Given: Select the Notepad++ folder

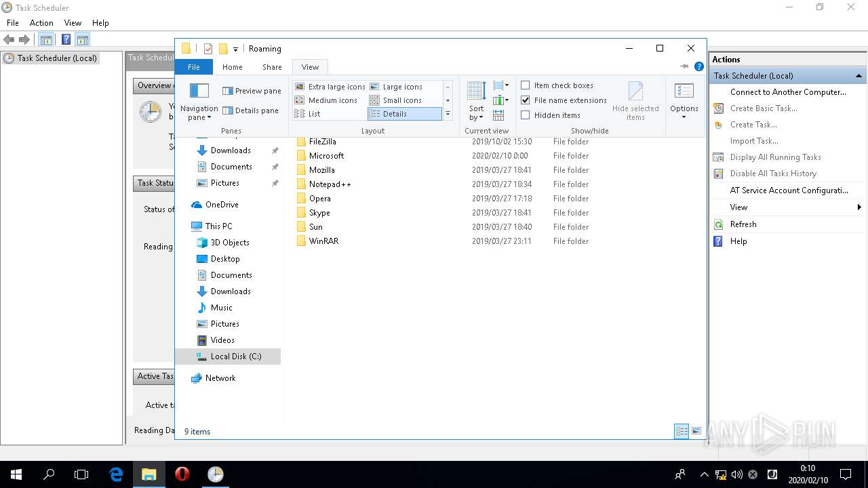Looking at the screenshot, I should (x=330, y=184).
